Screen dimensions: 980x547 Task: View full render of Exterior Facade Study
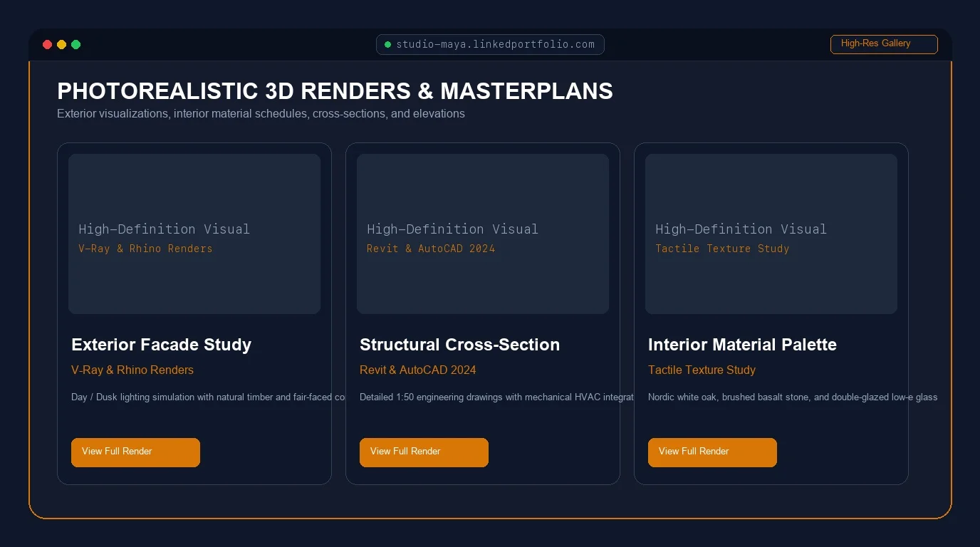pyautogui.click(x=135, y=452)
